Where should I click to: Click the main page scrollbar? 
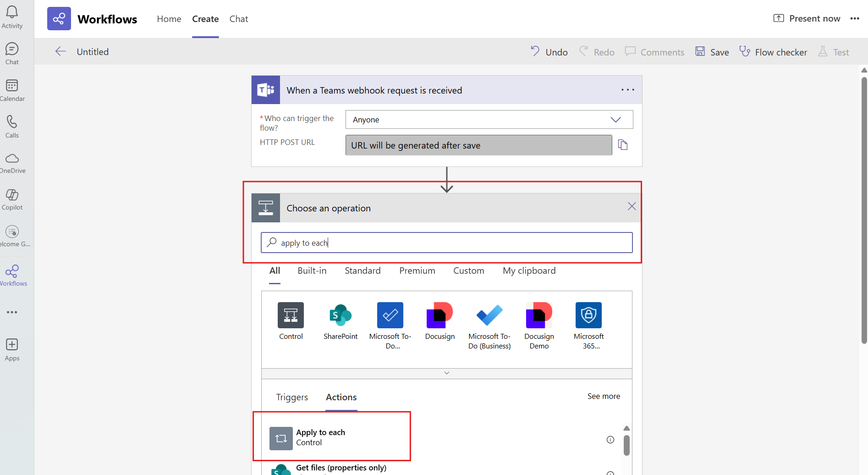(x=864, y=210)
